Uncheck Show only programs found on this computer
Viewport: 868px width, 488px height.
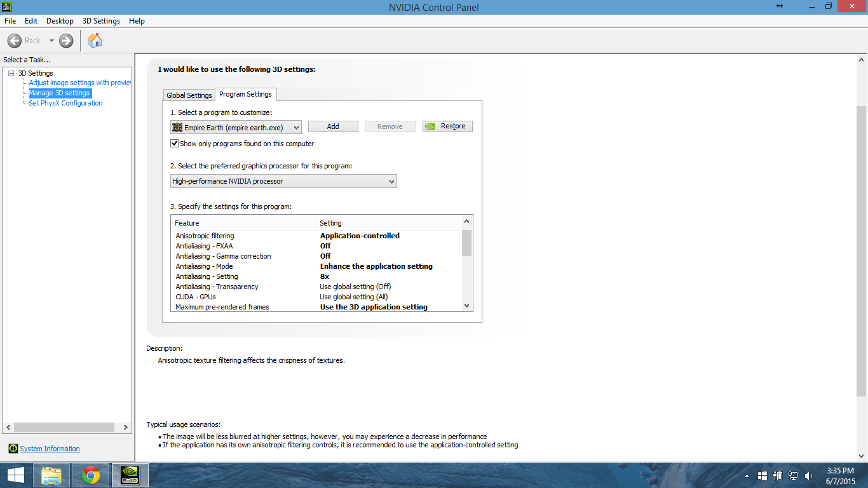coord(175,144)
